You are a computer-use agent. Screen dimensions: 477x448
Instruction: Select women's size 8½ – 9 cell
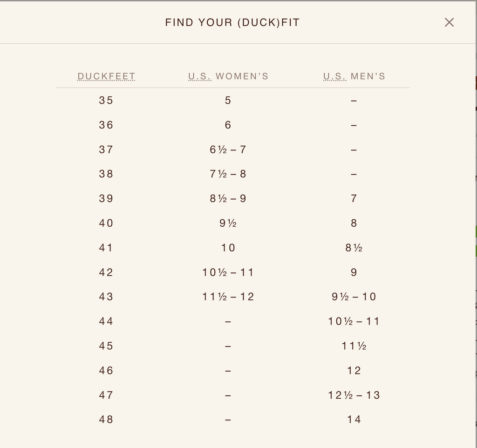tap(228, 199)
